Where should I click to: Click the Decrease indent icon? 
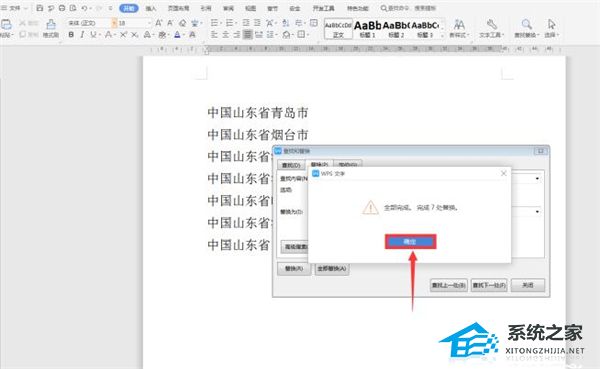[x=246, y=23]
